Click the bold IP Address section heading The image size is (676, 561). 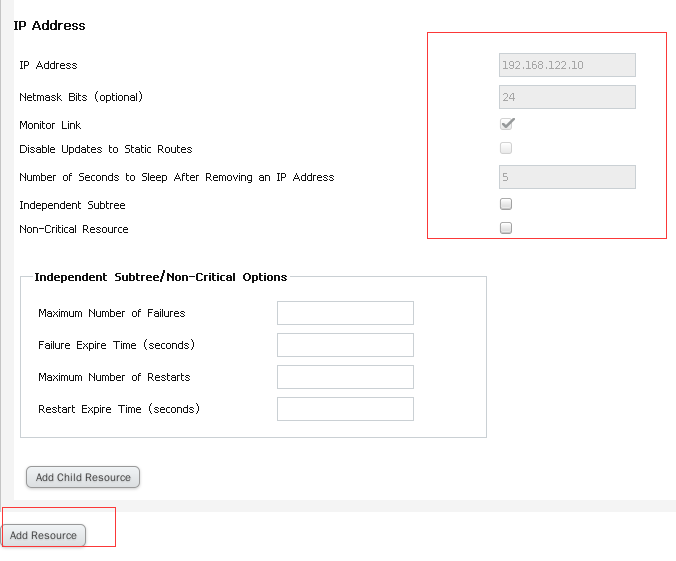pos(49,25)
